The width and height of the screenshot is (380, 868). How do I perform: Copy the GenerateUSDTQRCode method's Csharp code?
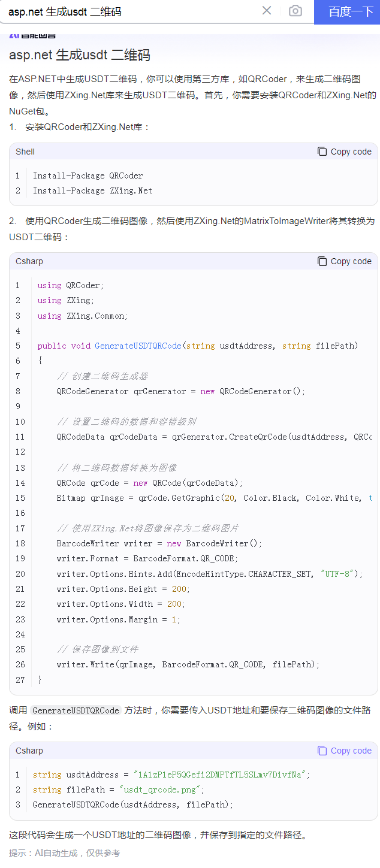345,261
